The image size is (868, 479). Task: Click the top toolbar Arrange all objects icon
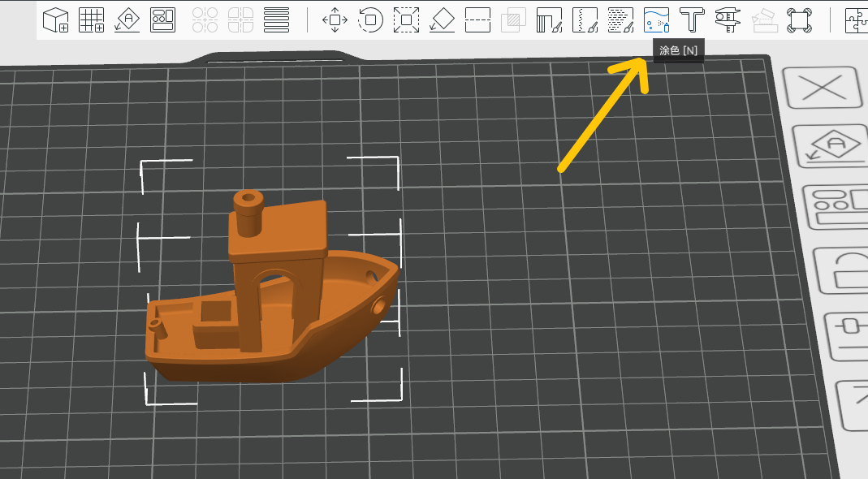pyautogui.click(x=162, y=20)
